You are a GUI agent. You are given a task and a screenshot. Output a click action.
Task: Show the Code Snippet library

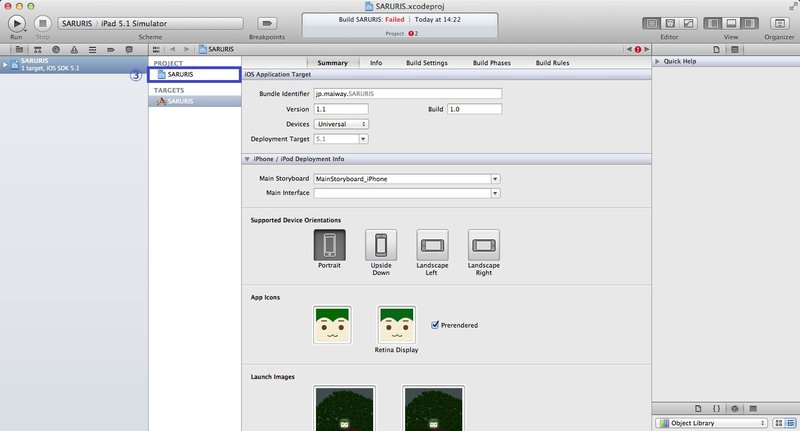pos(716,409)
